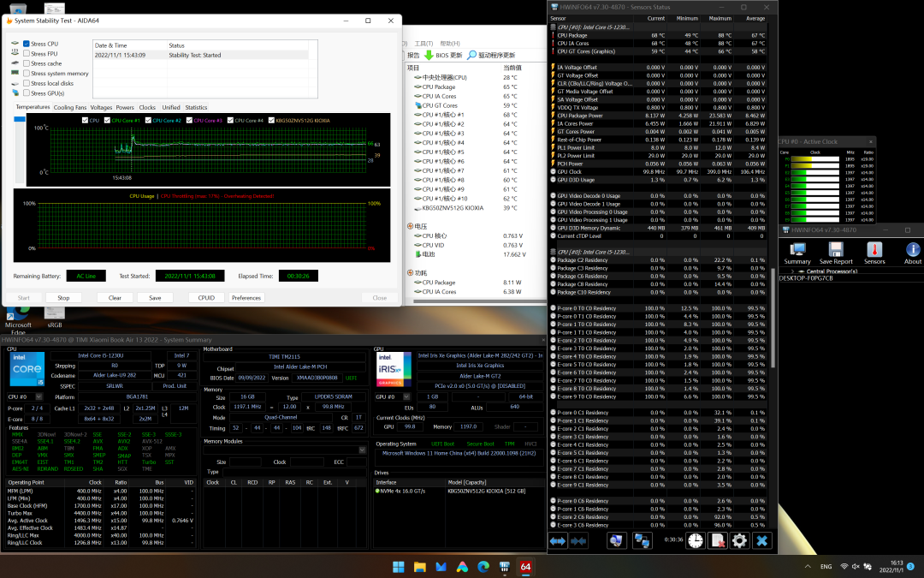Switch to the Statistics tab

tap(196, 108)
